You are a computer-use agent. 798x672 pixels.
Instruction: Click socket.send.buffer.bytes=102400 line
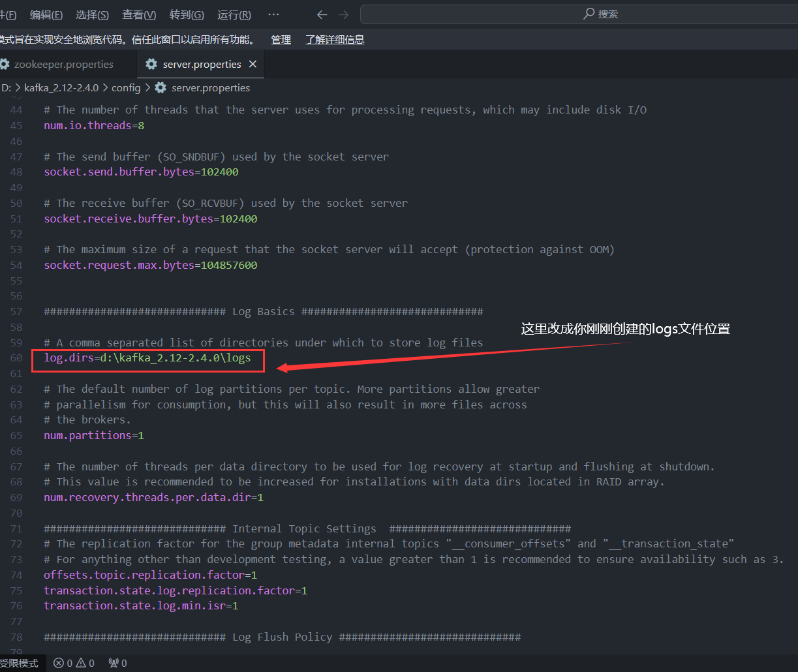(141, 172)
